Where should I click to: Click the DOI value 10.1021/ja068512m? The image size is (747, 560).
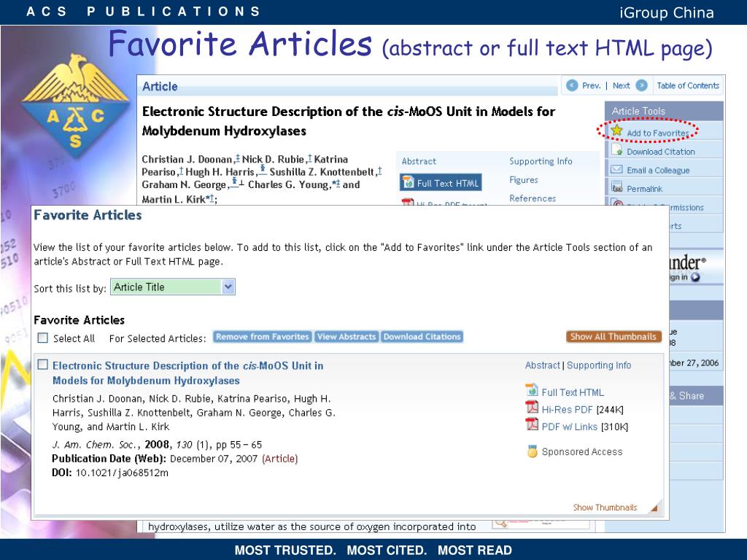[122, 472]
